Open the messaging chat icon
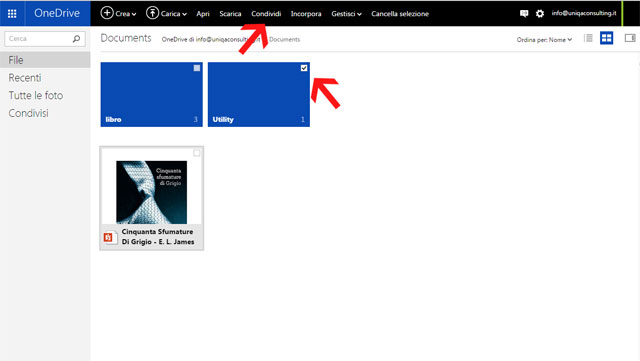The width and height of the screenshot is (640, 361). pyautogui.click(x=524, y=13)
